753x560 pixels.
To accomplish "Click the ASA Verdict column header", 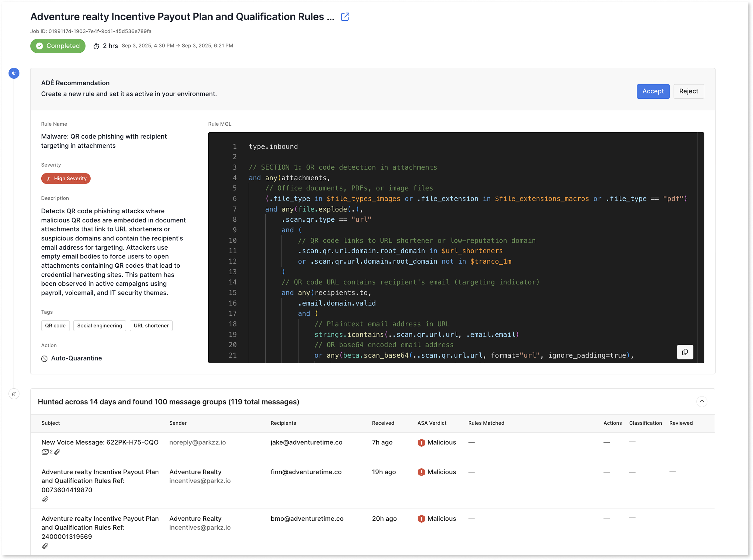I will [432, 423].
